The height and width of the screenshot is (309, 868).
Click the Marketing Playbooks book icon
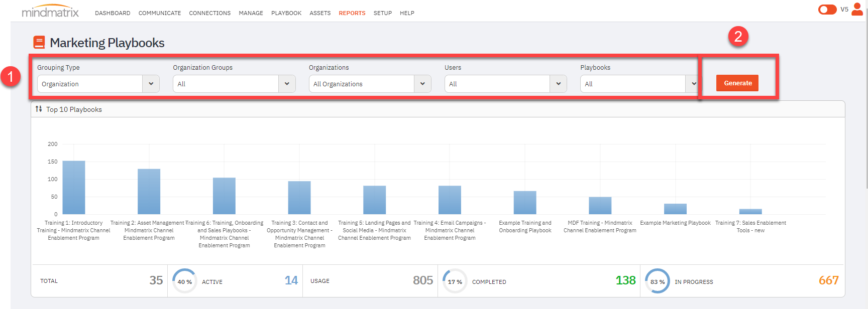click(39, 42)
